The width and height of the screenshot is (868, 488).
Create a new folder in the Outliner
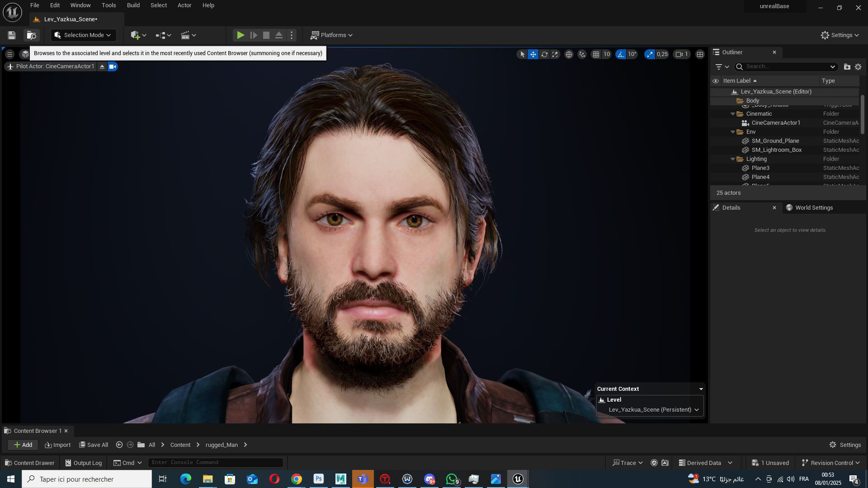847,67
